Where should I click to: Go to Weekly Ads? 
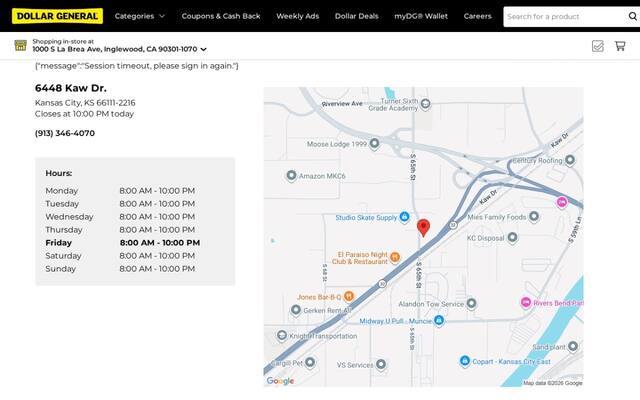[298, 16]
